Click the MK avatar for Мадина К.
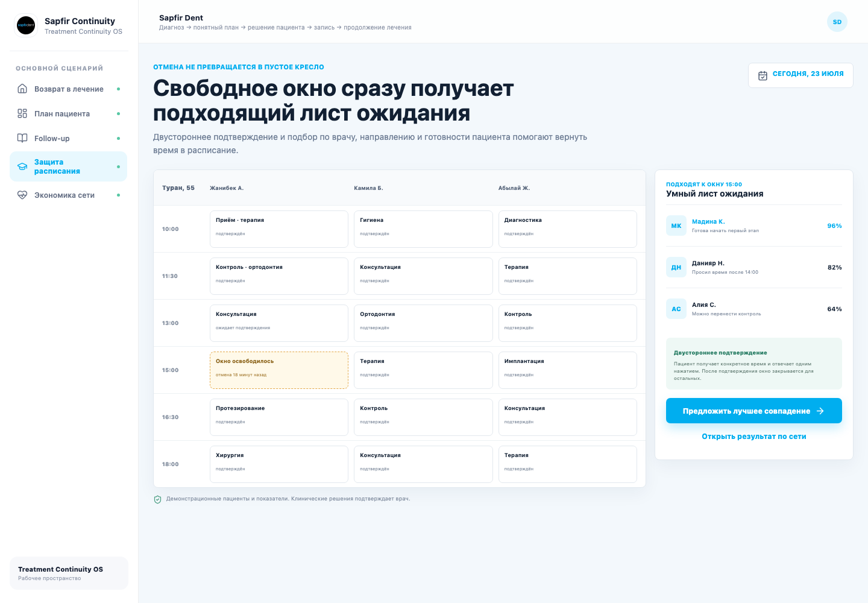The width and height of the screenshot is (868, 603). click(x=676, y=226)
